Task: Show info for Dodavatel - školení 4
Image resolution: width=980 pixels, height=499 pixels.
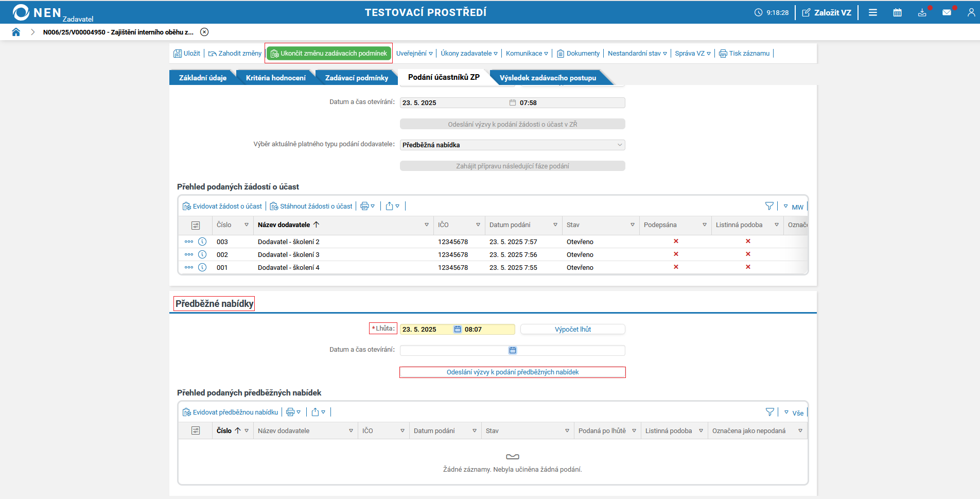Action: click(202, 267)
